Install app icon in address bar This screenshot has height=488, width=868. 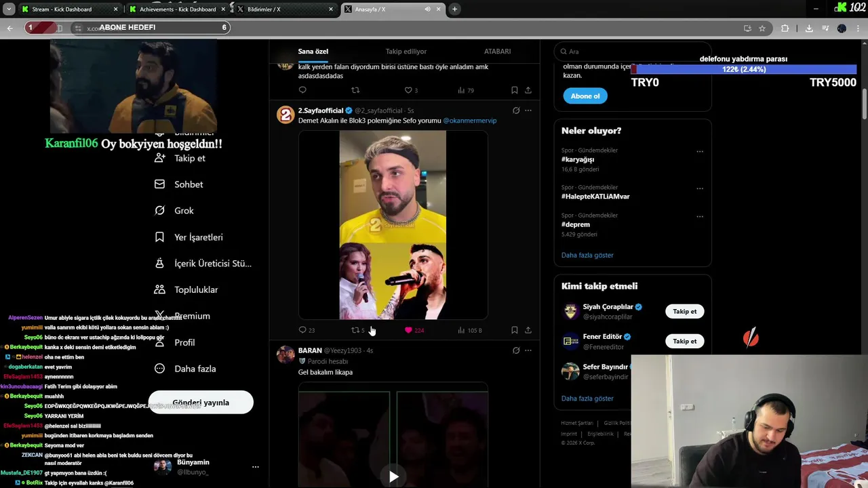pyautogui.click(x=747, y=28)
